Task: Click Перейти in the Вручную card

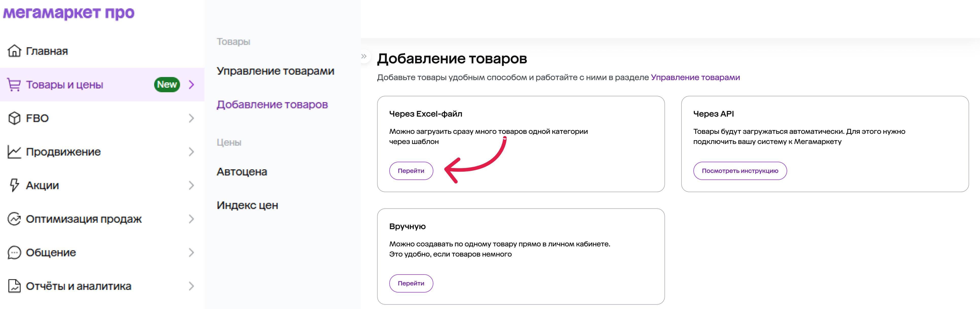Action: pos(411,283)
